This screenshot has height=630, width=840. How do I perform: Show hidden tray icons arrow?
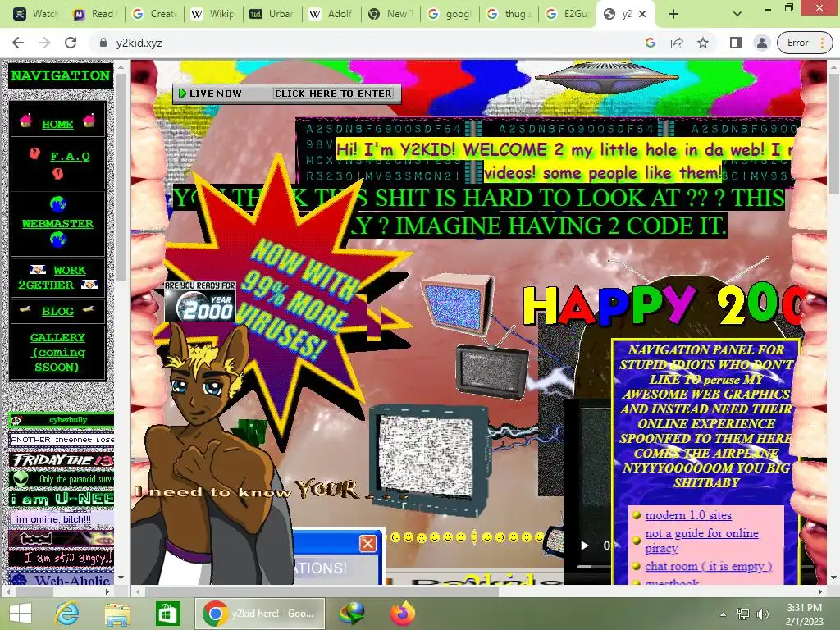723,614
